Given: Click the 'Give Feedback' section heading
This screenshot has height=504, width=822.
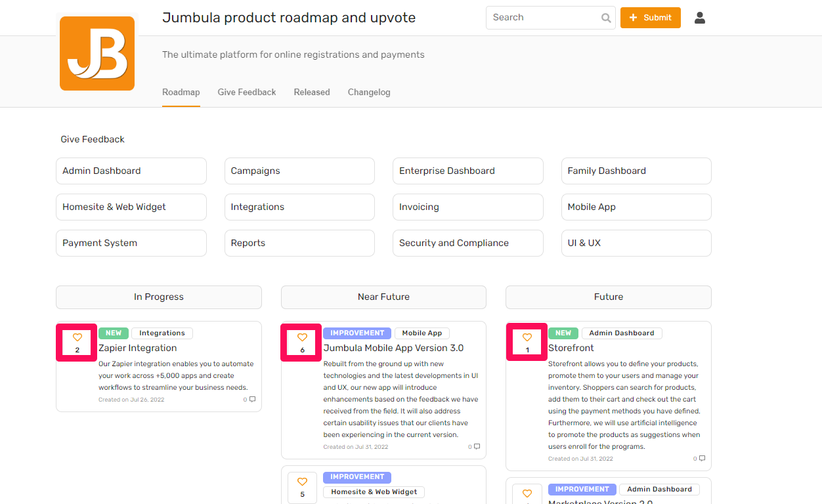Looking at the screenshot, I should [93, 139].
